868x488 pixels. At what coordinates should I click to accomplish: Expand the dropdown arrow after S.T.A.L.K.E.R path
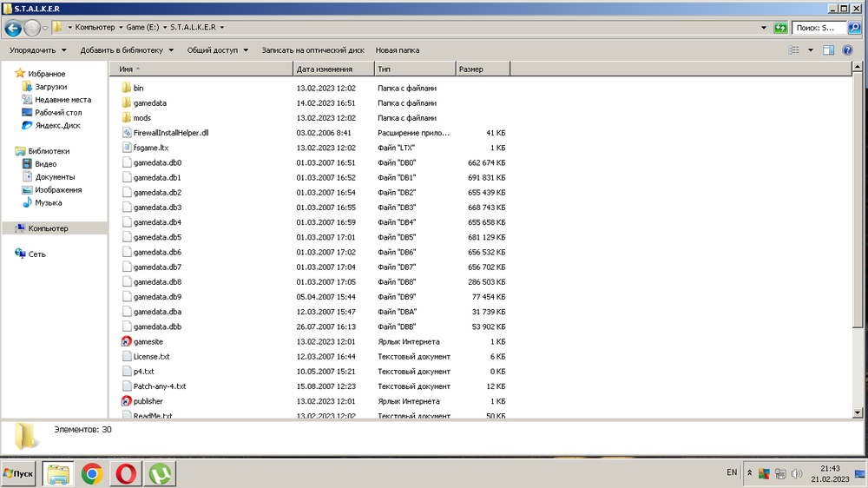[222, 27]
